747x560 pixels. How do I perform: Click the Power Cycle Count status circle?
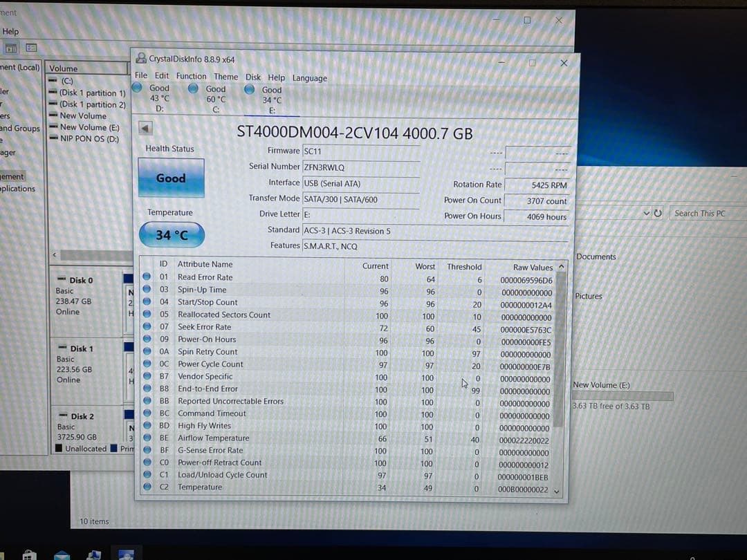tap(147, 363)
